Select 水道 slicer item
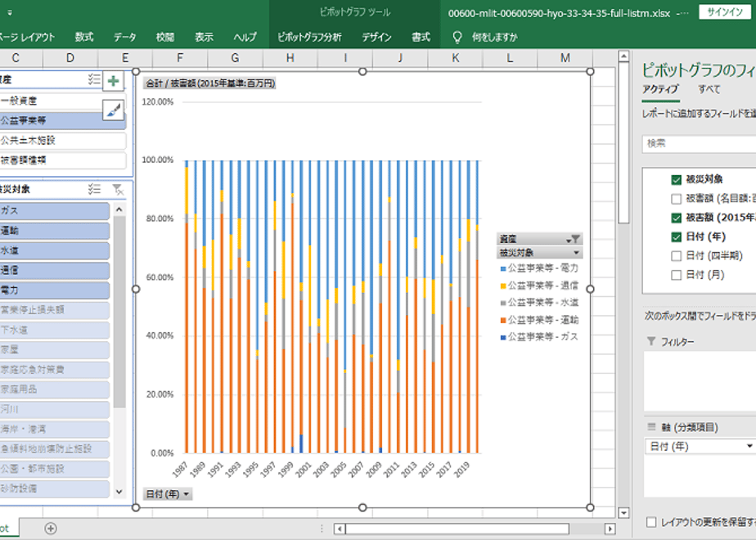The image size is (756, 540). (55, 250)
